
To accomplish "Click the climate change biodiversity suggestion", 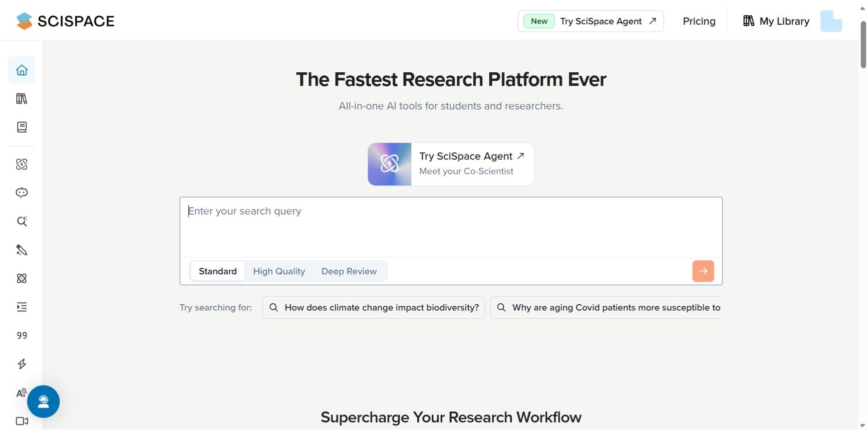I will (x=373, y=307).
